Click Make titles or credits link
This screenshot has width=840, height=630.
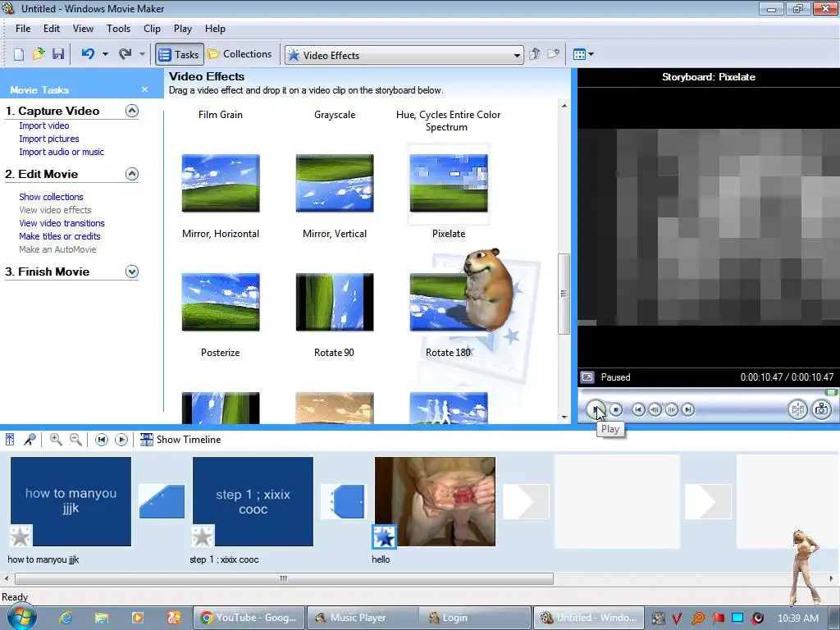[59, 236]
